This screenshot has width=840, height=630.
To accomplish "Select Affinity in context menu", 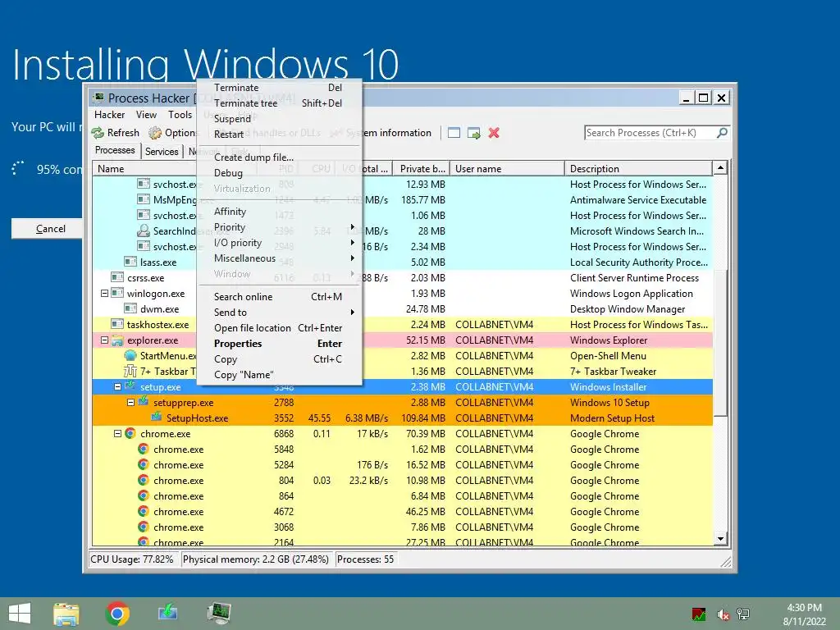I will (x=279, y=212).
